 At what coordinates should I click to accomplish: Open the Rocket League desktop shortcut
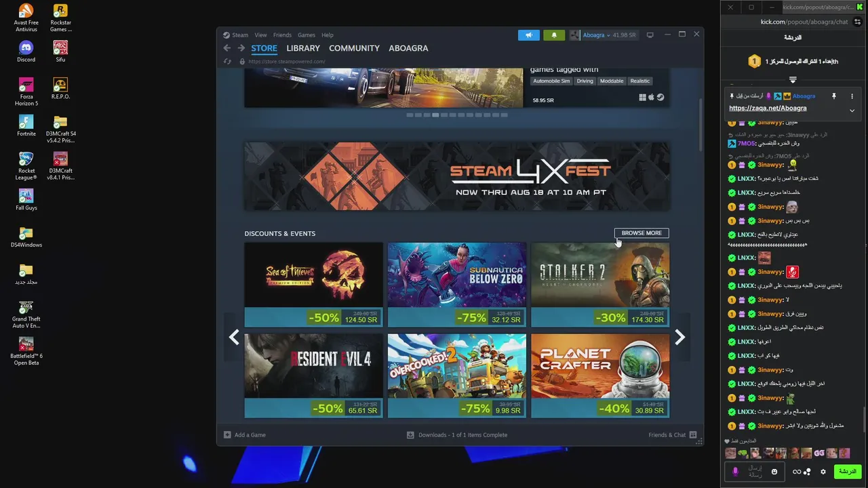[26, 166]
